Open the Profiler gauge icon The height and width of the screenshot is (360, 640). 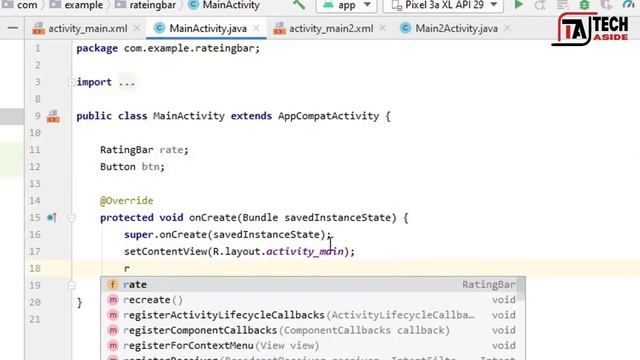tap(629, 5)
